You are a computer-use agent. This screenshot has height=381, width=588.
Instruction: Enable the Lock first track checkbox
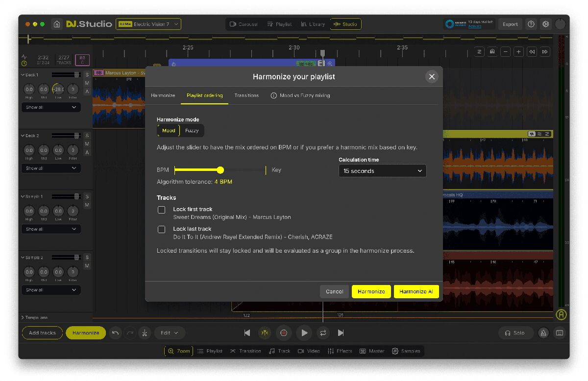point(161,210)
